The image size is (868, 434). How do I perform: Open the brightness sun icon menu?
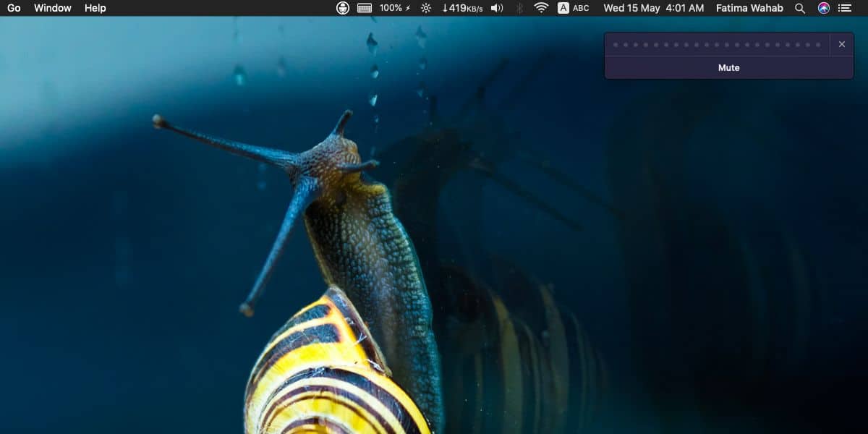click(426, 8)
